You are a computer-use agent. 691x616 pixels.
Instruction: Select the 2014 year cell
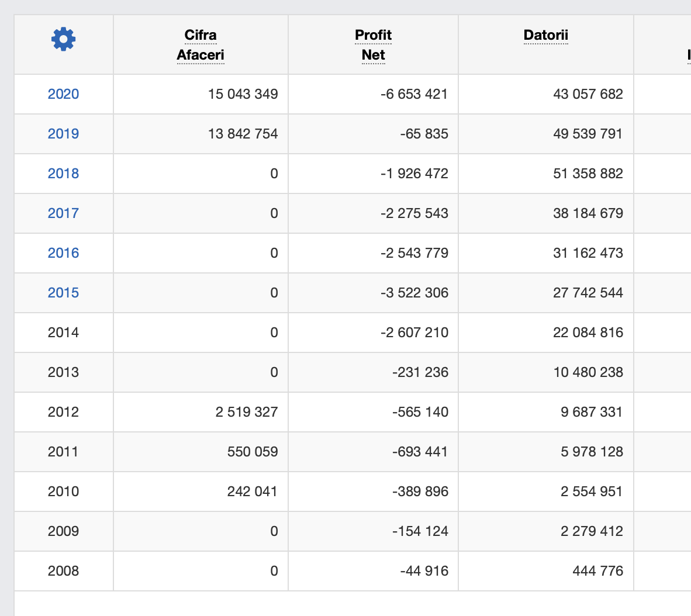pos(63,333)
